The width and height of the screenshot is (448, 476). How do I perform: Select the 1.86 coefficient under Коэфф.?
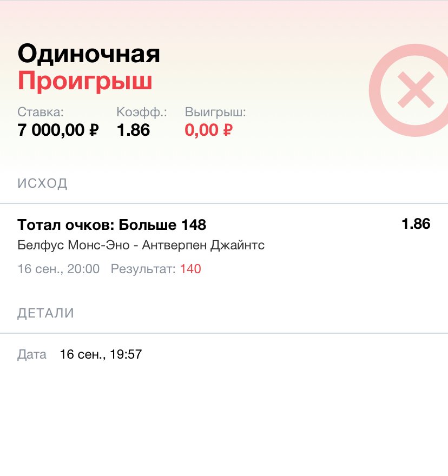(133, 130)
